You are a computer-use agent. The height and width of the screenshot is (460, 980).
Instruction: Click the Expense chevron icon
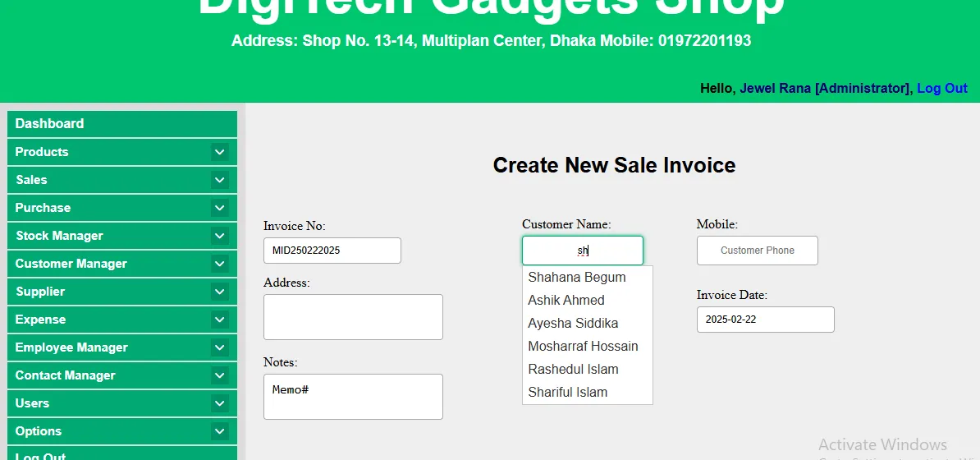point(219,320)
